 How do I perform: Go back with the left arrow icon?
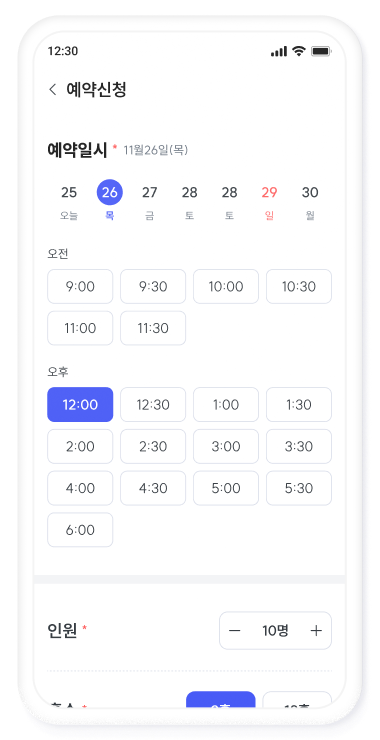coord(53,89)
